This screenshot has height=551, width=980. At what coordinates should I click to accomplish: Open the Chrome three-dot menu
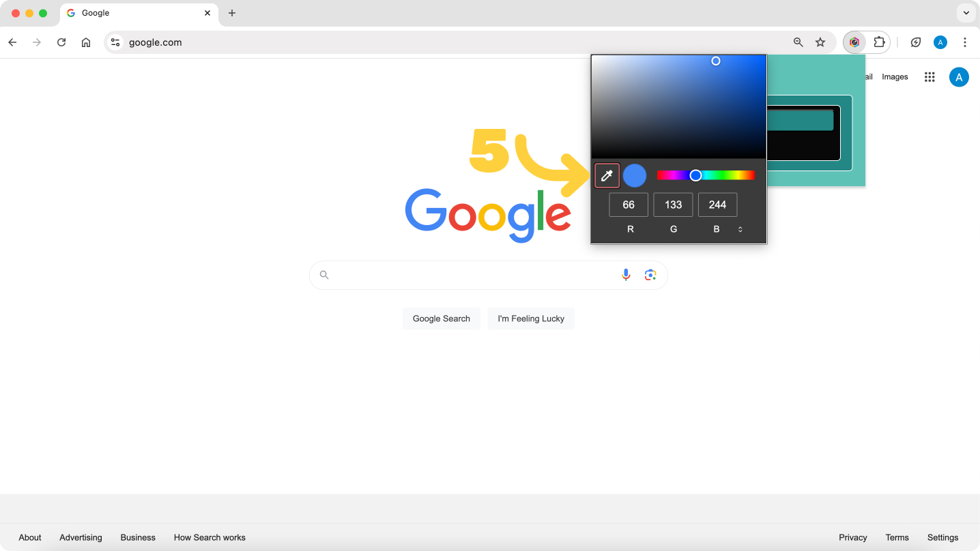[964, 42]
